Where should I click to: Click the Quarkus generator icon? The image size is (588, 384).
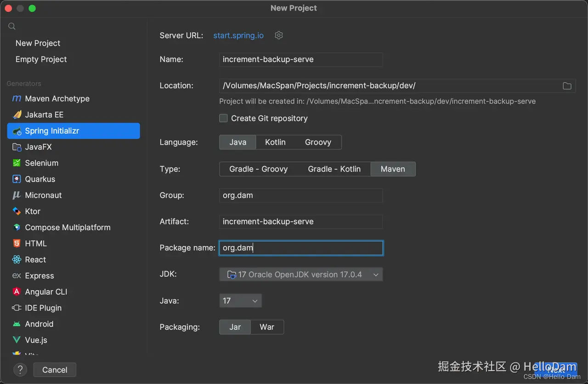point(17,179)
